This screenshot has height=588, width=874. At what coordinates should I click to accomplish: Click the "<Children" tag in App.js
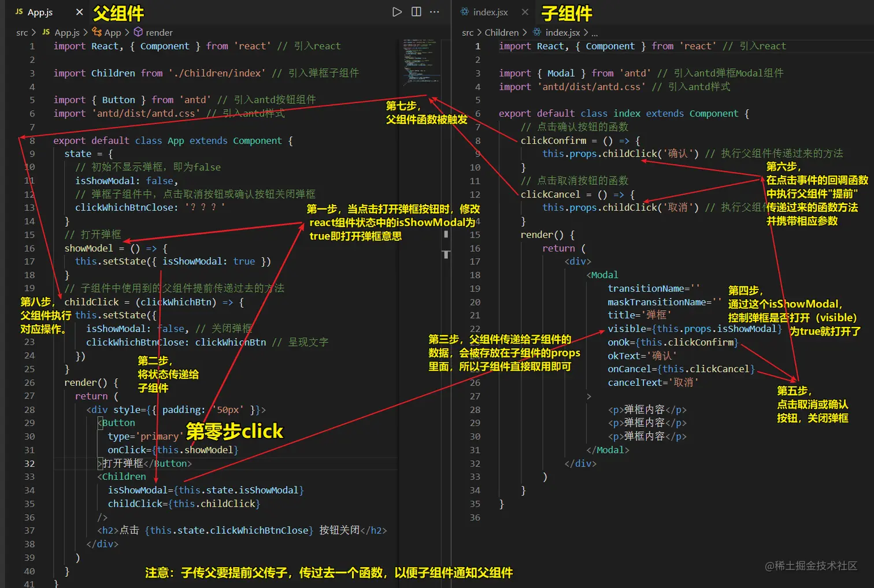pyautogui.click(x=121, y=477)
